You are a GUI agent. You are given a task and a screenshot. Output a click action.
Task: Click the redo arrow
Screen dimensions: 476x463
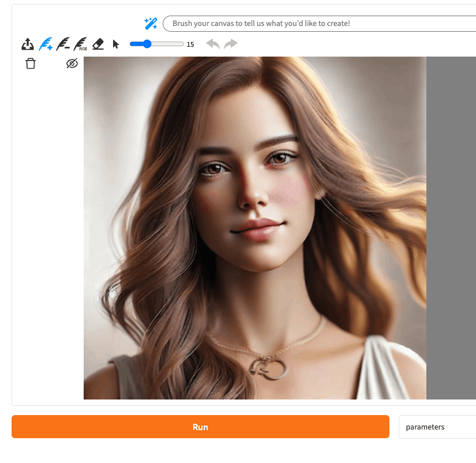231,44
